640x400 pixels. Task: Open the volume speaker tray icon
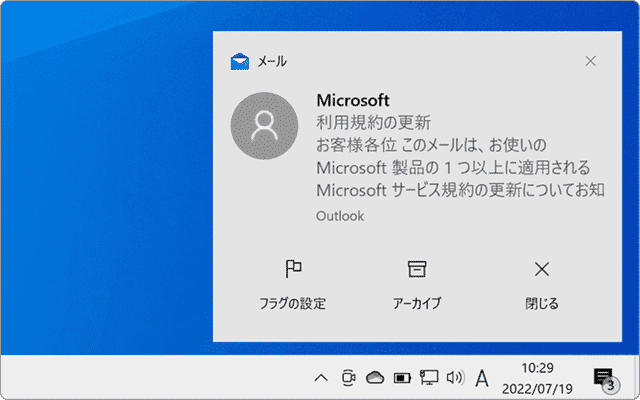point(456,378)
